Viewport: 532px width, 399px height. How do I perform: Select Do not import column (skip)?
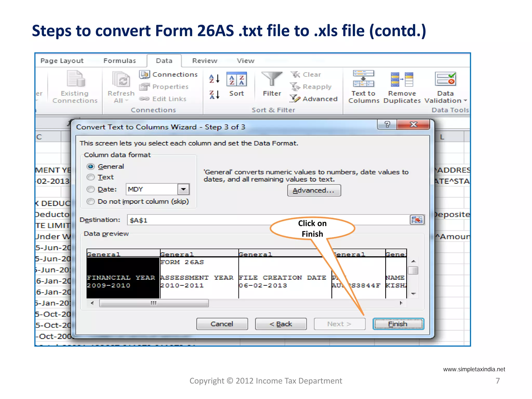91,202
